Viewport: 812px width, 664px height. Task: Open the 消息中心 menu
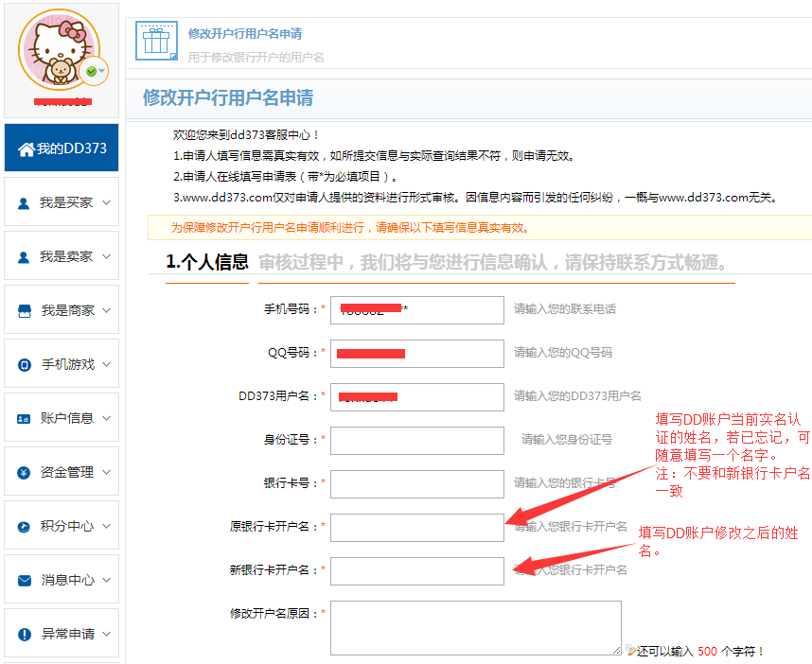click(62, 578)
